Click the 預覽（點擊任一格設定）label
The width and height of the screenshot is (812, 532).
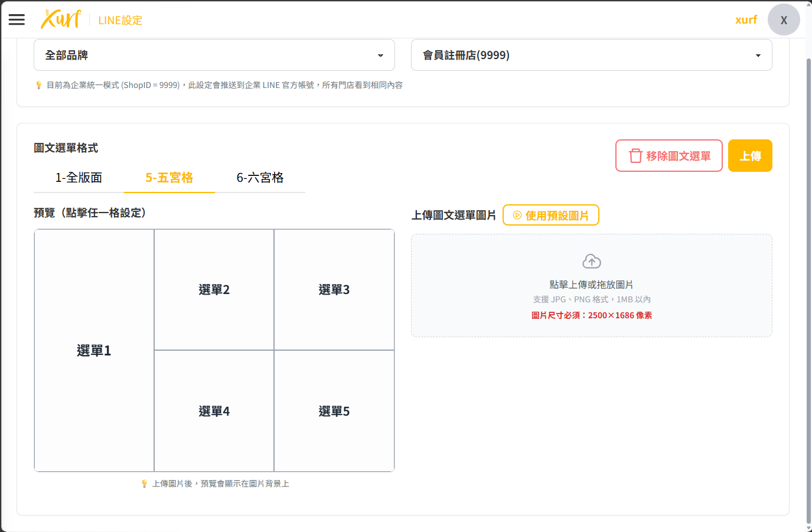[x=90, y=213]
